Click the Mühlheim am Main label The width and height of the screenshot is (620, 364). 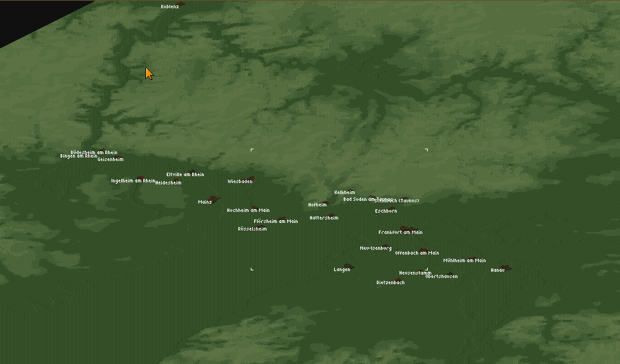coord(464,261)
